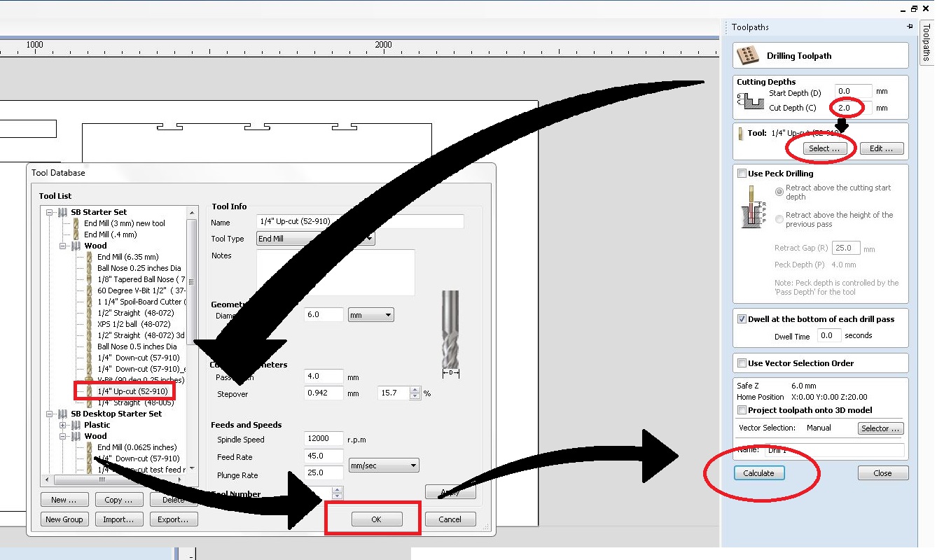Click OK in Tool Database dialog
The height and width of the screenshot is (560, 937).
(x=377, y=519)
